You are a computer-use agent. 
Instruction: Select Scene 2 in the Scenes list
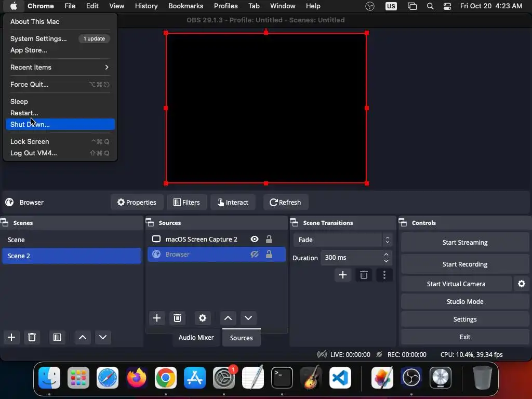(72, 256)
